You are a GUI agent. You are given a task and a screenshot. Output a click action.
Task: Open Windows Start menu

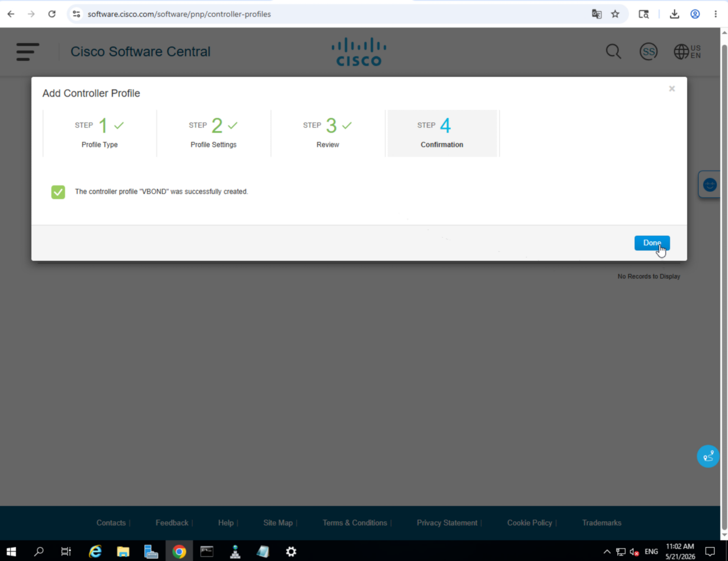point(11,551)
